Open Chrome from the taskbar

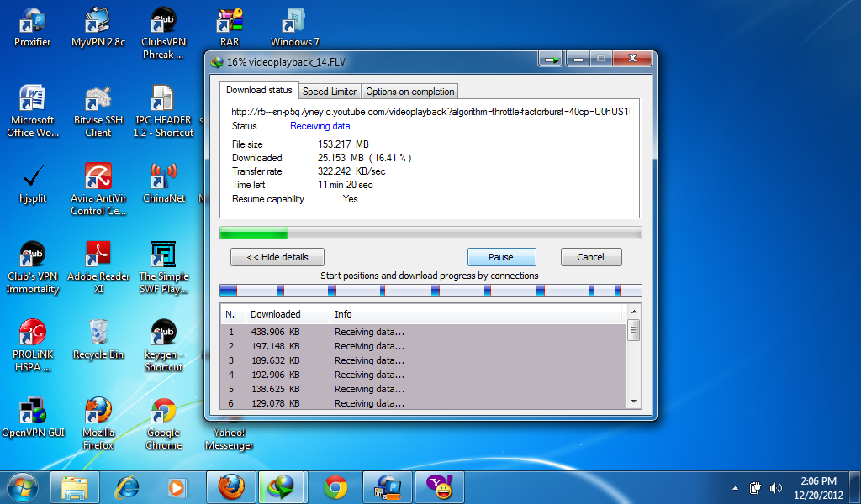coord(335,487)
